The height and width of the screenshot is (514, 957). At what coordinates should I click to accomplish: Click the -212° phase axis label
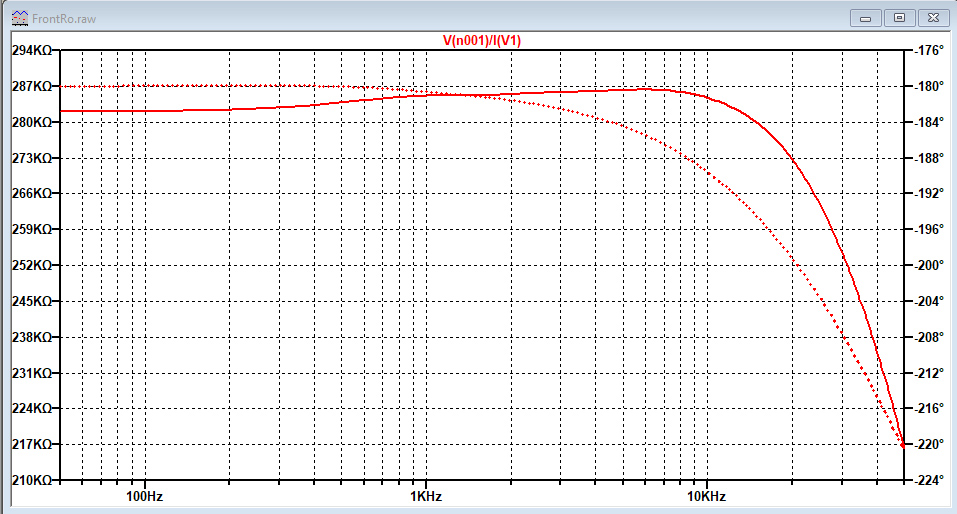click(x=929, y=373)
